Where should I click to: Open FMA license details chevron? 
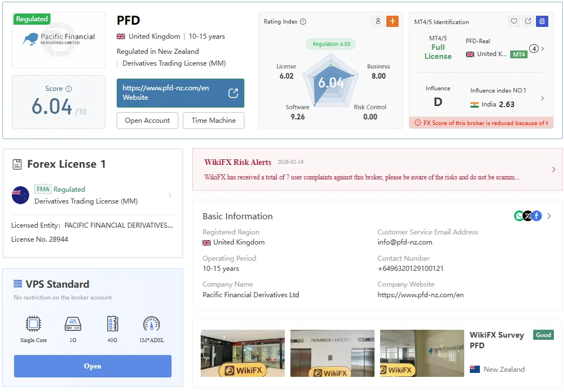coord(170,195)
